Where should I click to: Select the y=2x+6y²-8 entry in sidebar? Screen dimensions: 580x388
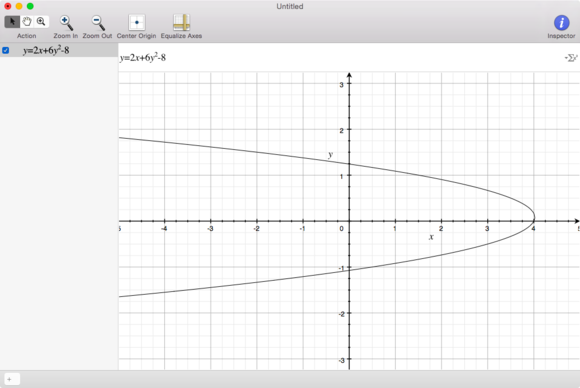tap(59, 50)
